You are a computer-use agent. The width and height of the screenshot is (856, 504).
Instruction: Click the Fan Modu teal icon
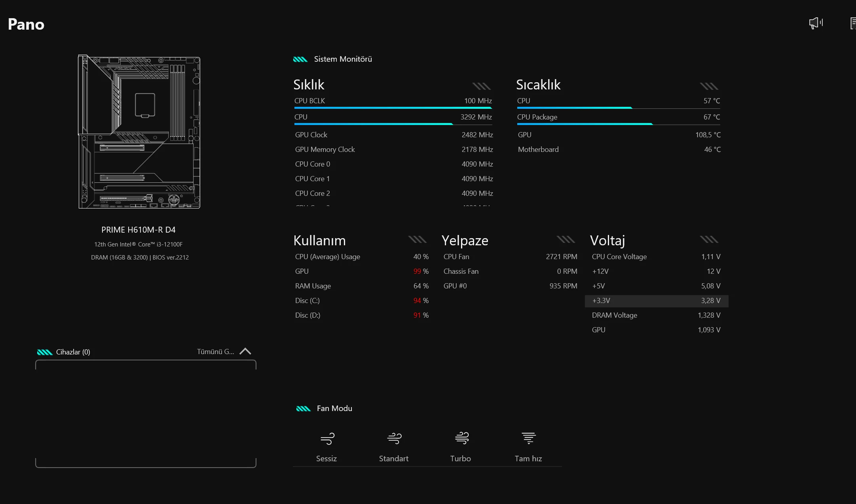[x=303, y=408]
